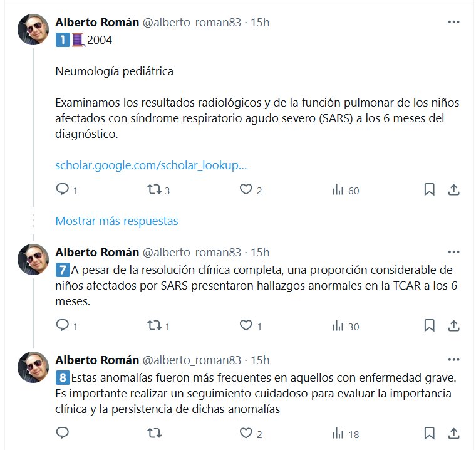
Task: Open more options on first tweet
Action: tap(455, 22)
